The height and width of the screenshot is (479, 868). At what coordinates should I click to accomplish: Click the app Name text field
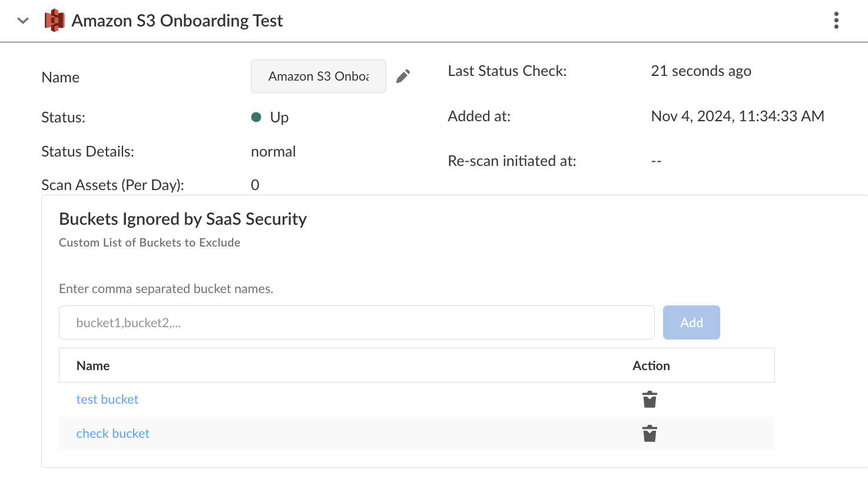(x=318, y=76)
